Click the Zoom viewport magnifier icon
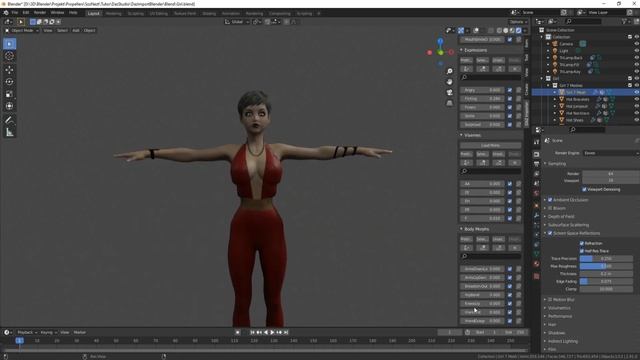Image resolution: width=640 pixels, height=360 pixels. point(449,71)
